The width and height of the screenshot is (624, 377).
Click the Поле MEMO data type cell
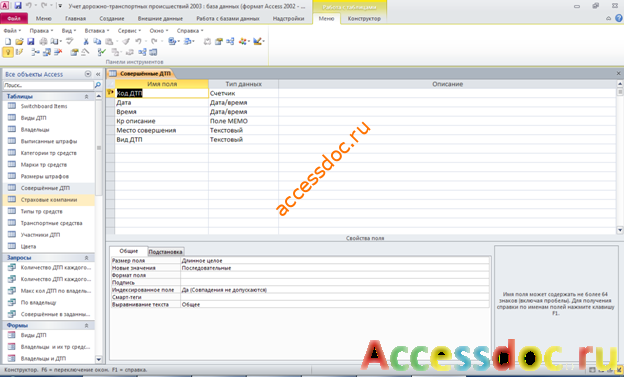[x=243, y=121]
